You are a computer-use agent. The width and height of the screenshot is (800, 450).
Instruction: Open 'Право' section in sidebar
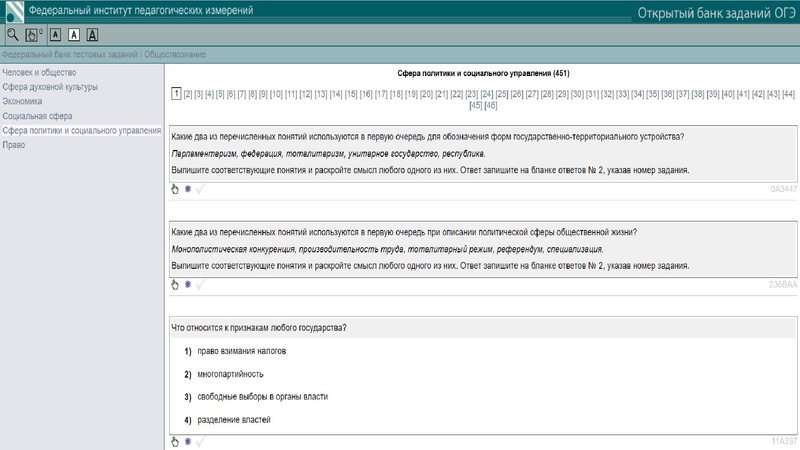pos(14,145)
